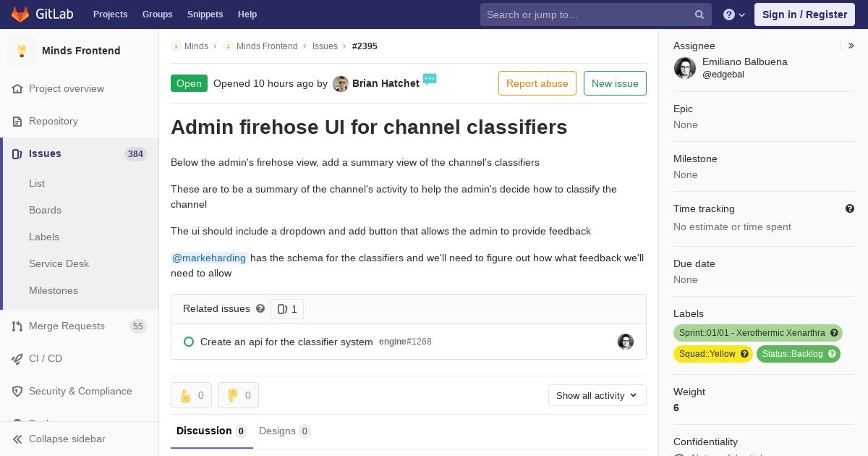868x456 pixels.
Task: Open the Projects menu
Action: (x=110, y=14)
